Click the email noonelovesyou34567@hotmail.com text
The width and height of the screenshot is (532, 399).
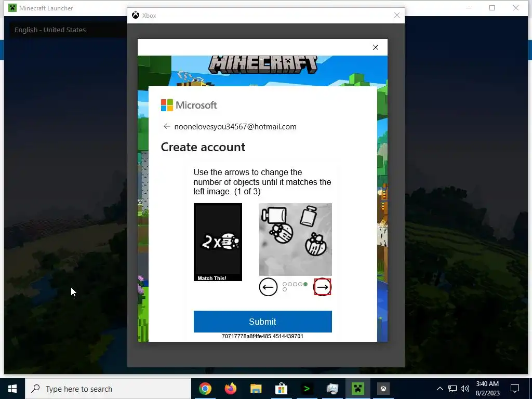coord(235,127)
